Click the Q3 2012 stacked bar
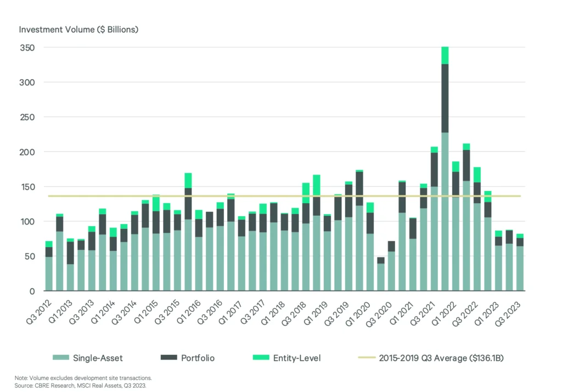562x392 pixels. [x=49, y=266]
